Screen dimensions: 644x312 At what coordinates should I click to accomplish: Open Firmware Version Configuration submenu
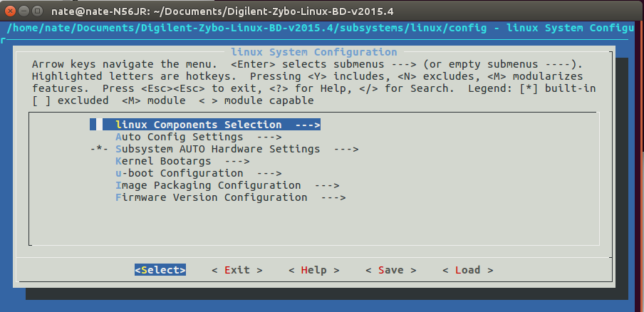tap(230, 197)
